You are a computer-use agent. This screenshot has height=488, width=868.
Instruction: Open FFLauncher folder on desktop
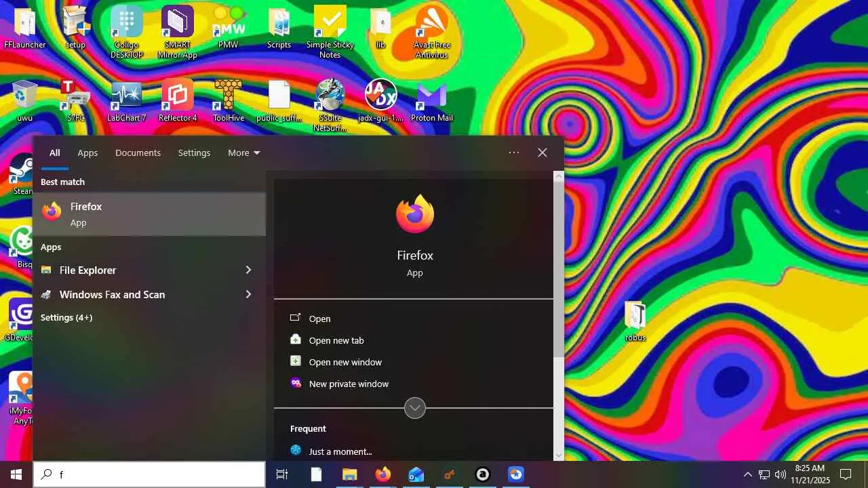pyautogui.click(x=25, y=28)
